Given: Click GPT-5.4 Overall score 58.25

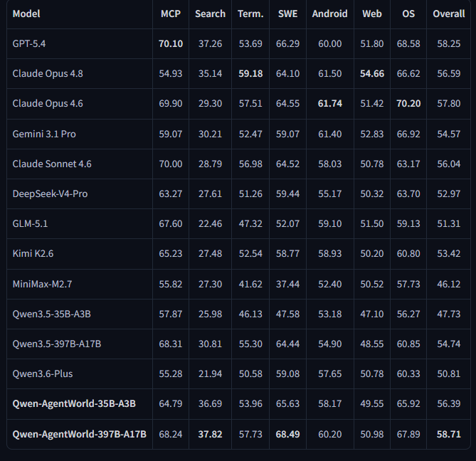Looking at the screenshot, I should pyautogui.click(x=449, y=43).
